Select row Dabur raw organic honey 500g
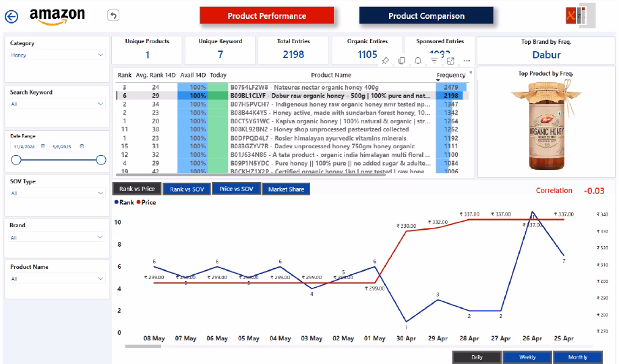This screenshot has height=364, width=619. coord(292,96)
